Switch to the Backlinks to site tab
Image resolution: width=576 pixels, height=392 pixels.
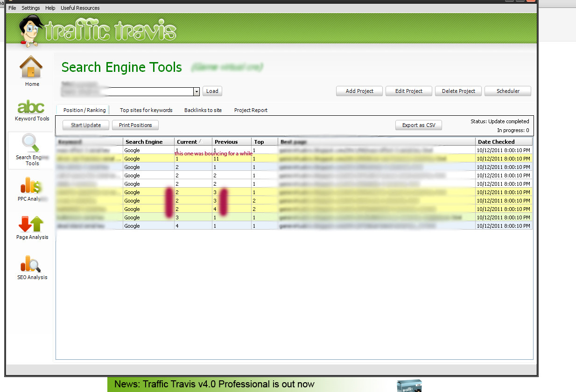pos(203,110)
